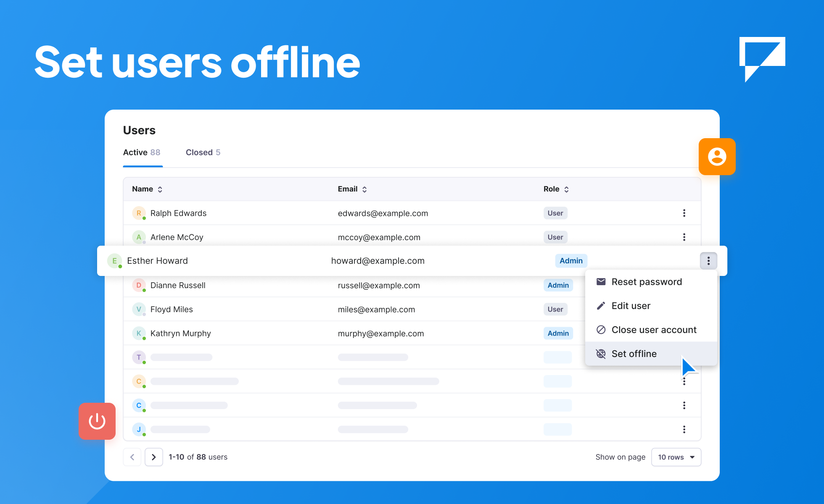Select the Edit user pencil icon
The width and height of the screenshot is (824, 504).
[601, 306]
